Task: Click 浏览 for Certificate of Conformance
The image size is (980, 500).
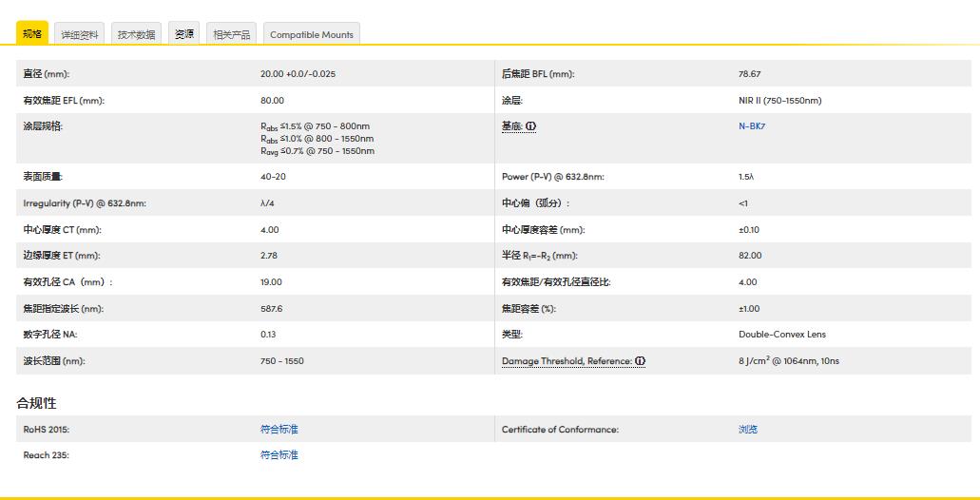Action: (748, 430)
